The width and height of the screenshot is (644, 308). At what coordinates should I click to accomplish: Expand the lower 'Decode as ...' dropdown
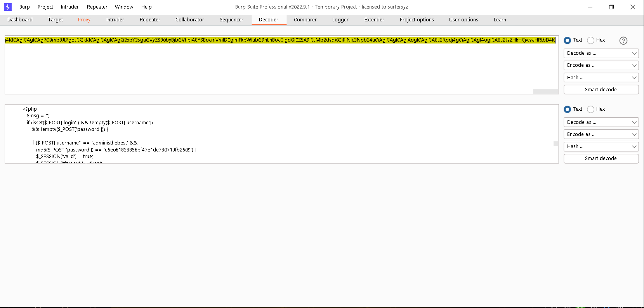(x=601, y=122)
